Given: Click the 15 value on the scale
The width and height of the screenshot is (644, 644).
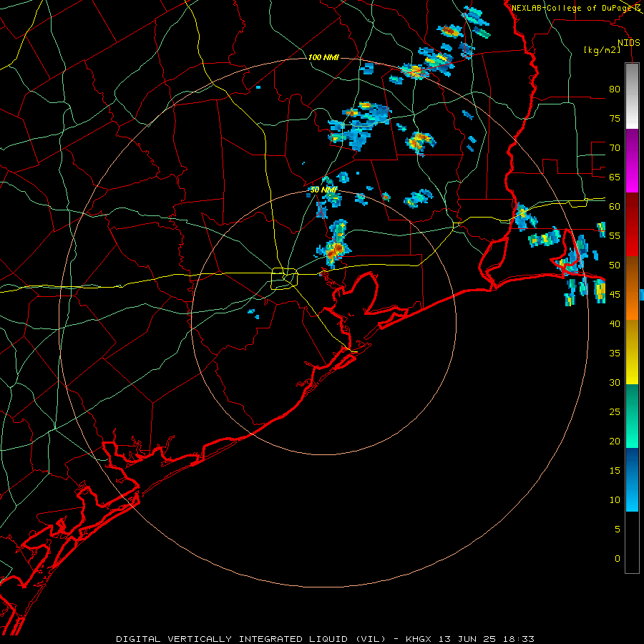Looking at the screenshot, I should (615, 471).
